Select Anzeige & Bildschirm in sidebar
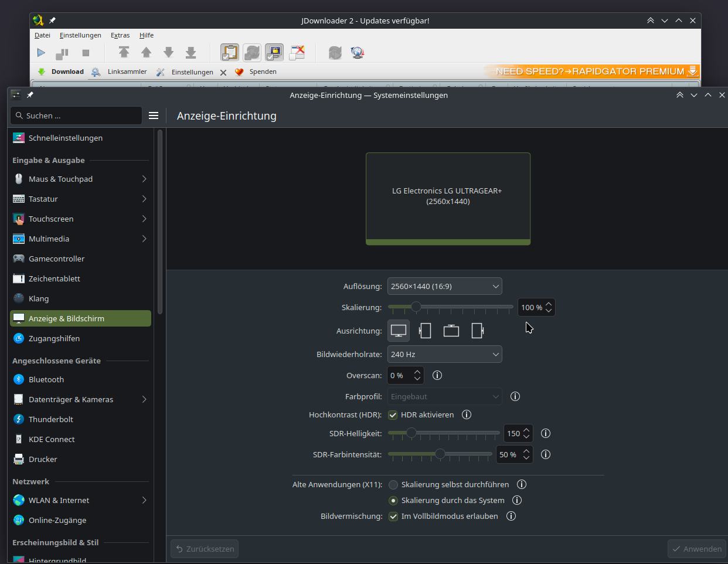Image resolution: width=728 pixels, height=564 pixels. pyautogui.click(x=80, y=318)
